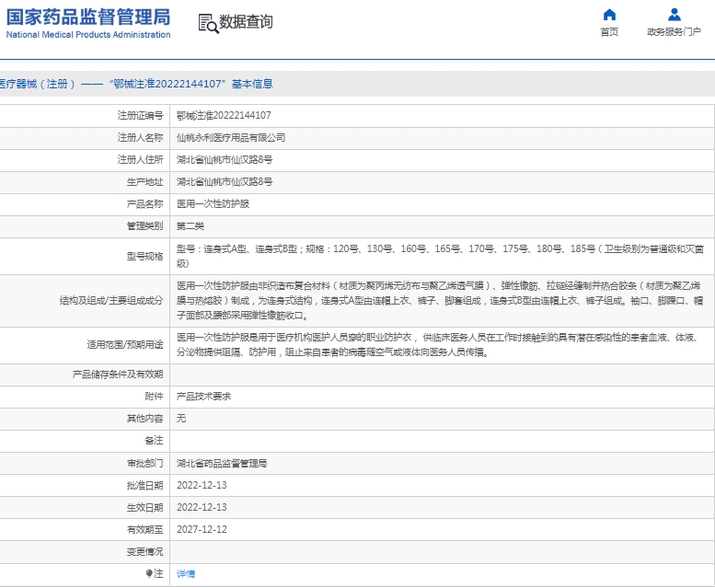The height and width of the screenshot is (588, 715).
Task: Click the 首页 text link
Action: click(609, 32)
